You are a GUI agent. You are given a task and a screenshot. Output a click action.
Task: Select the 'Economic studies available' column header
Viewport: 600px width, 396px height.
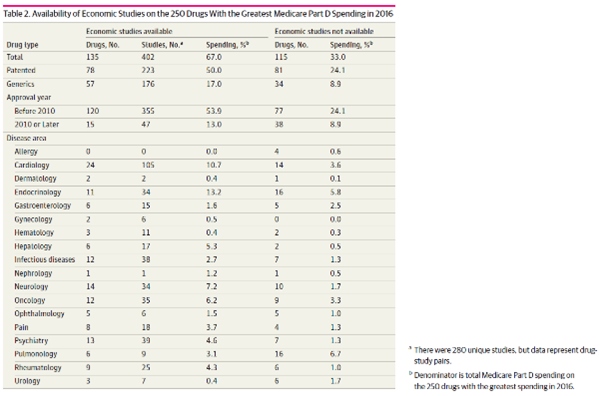[129, 31]
